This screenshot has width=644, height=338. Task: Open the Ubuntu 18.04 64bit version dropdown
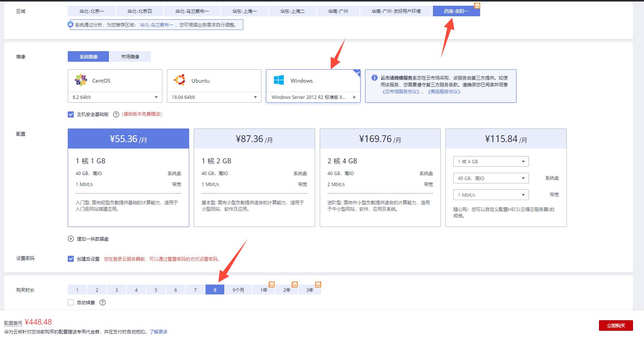[214, 97]
